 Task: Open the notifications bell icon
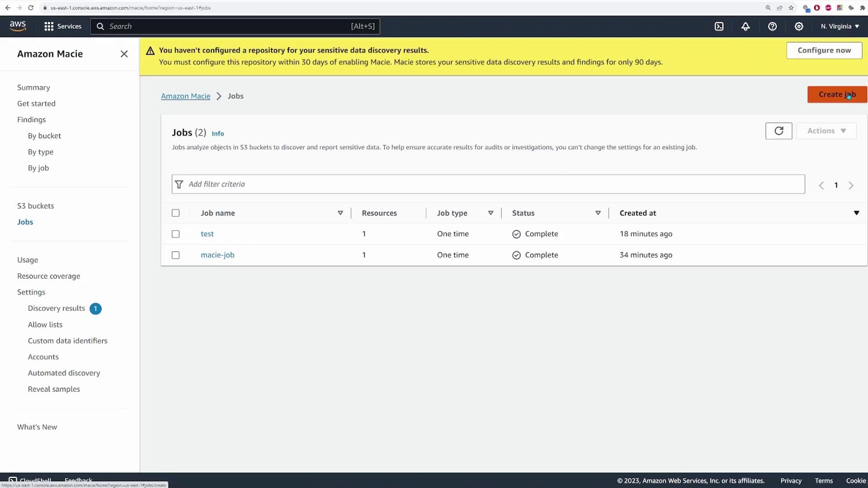point(745,26)
